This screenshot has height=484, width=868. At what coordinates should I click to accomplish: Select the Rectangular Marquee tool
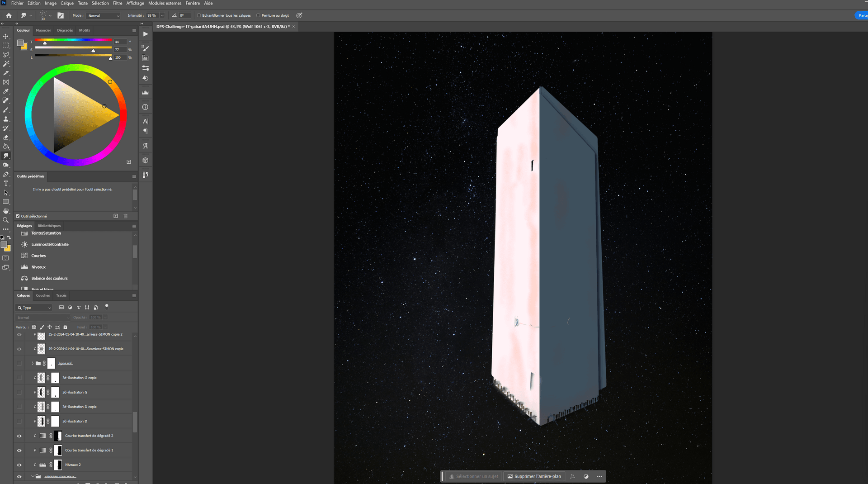pos(6,45)
